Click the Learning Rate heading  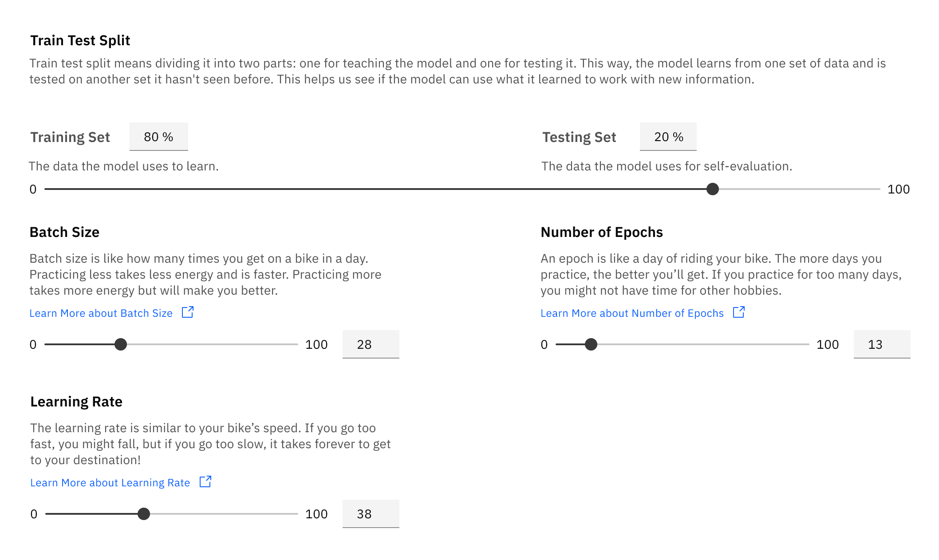point(76,402)
